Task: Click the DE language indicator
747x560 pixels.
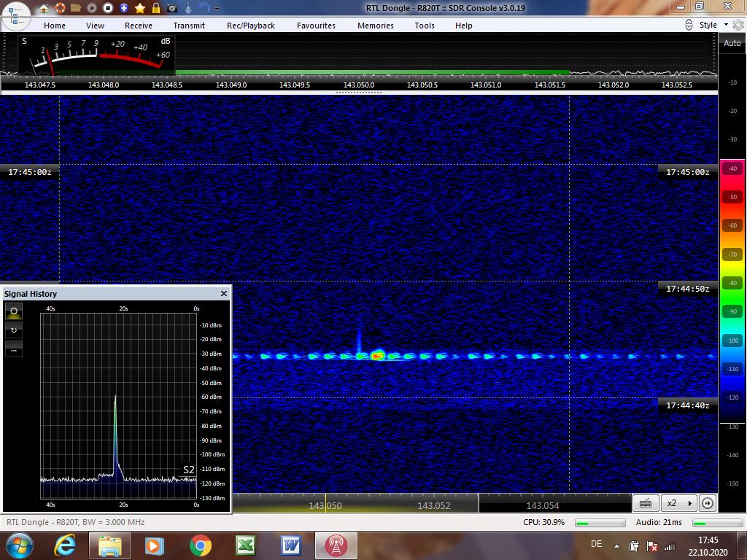Action: 596,544
